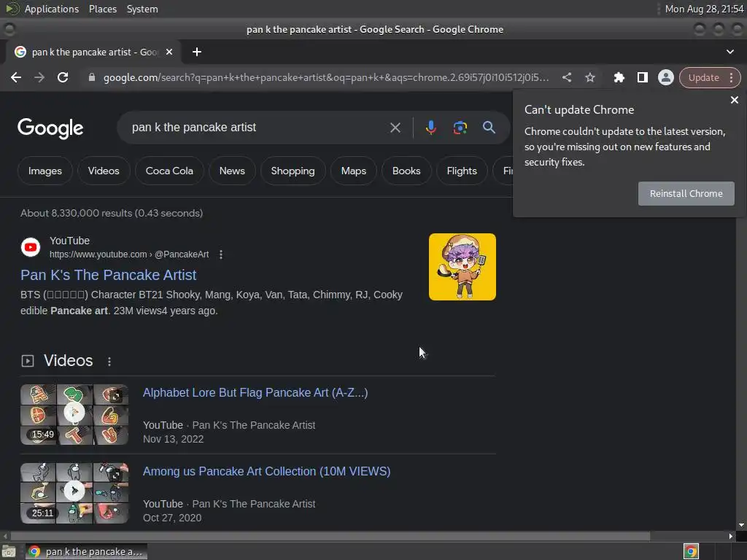Click the Reinstall Chrome button
This screenshot has width=747, height=560.
686,193
